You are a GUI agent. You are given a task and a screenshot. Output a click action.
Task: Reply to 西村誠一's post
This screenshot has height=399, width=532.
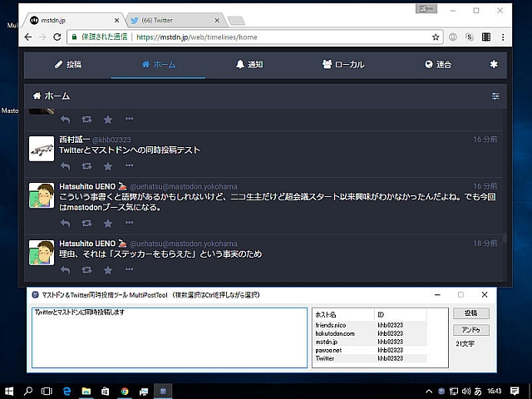(65, 166)
